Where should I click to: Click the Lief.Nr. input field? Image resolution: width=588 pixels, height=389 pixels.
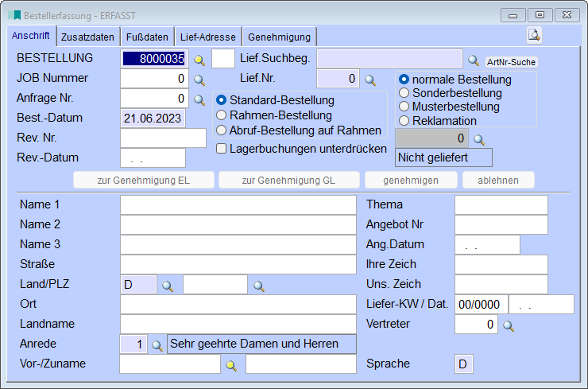pyautogui.click(x=338, y=79)
